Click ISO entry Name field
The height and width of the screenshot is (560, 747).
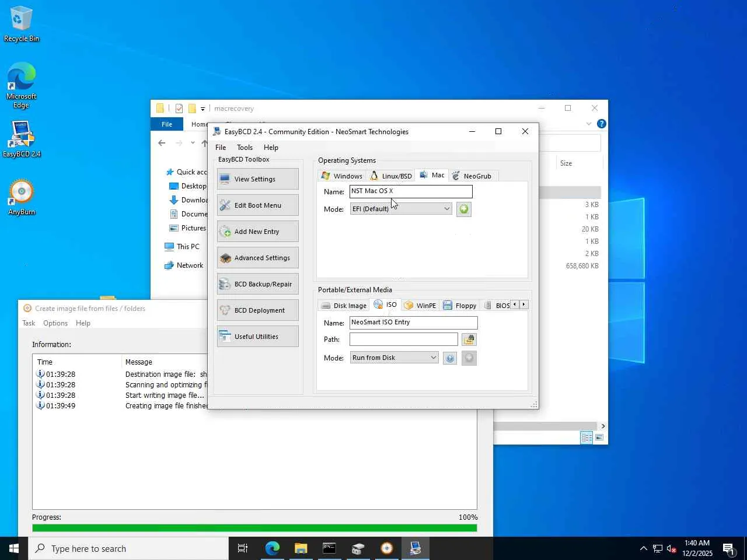coord(413,323)
